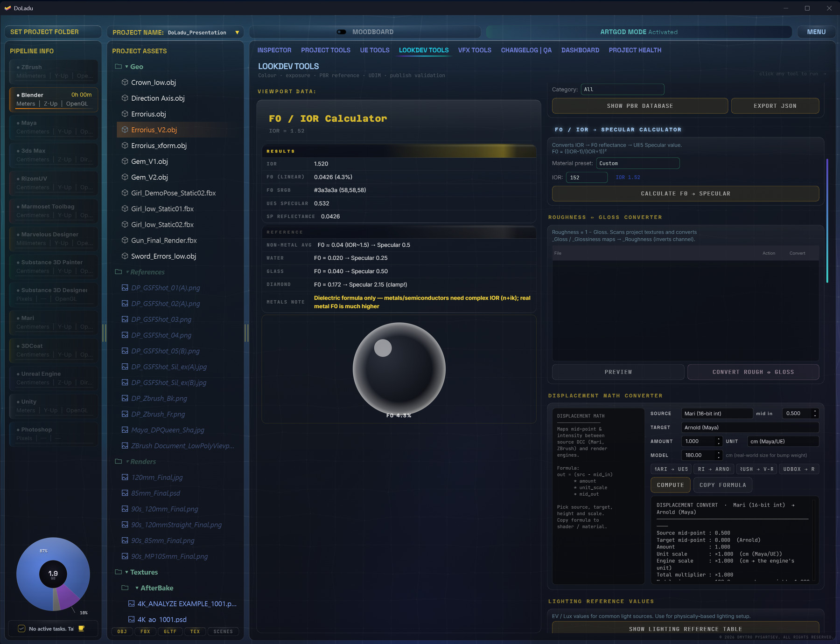Open the Category All dropdown
Viewport: 840px width, 644px height.
click(622, 89)
